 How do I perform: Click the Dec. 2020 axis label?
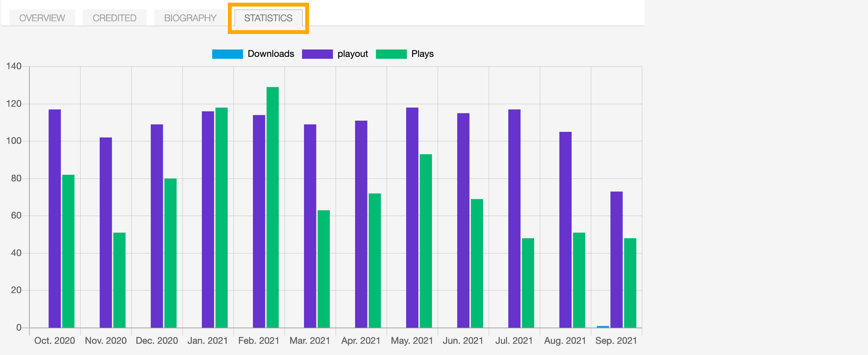(157, 341)
